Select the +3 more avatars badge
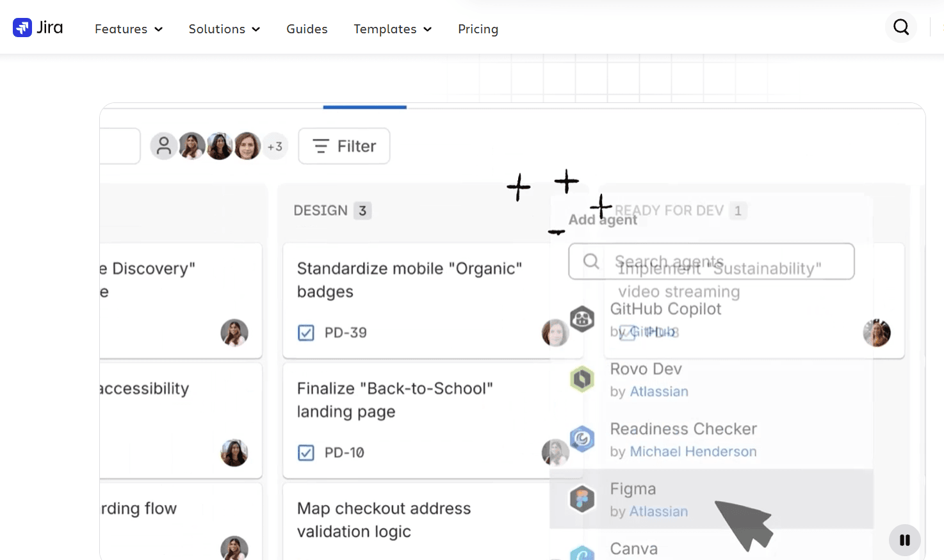 click(275, 147)
